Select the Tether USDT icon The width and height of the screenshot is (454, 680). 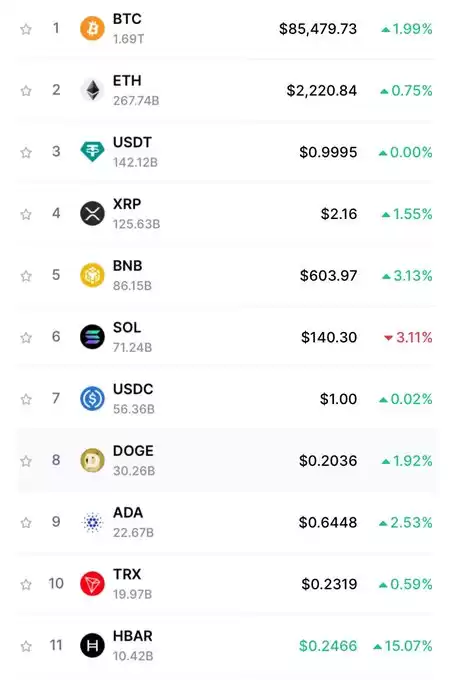coord(92,152)
